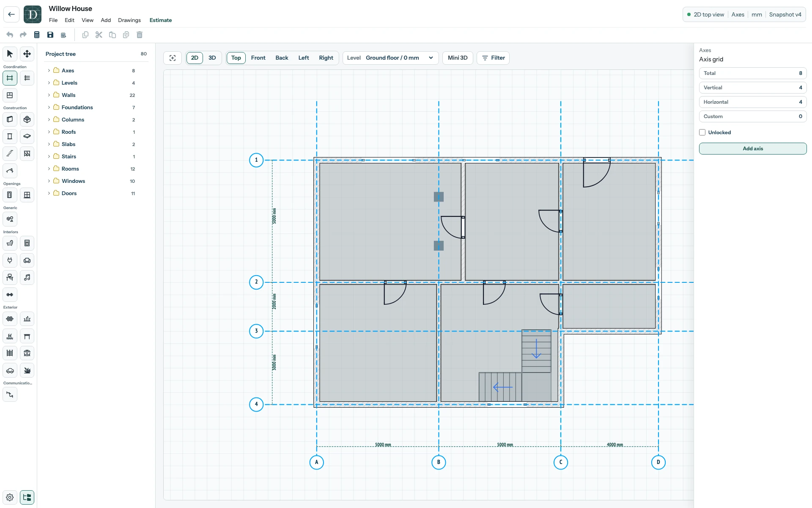Select the door opening tool
Viewport: 812px width, 508px height.
pos(10,195)
